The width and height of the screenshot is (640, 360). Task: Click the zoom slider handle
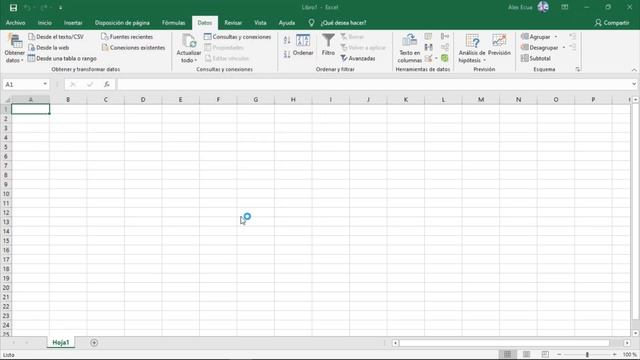click(x=587, y=355)
